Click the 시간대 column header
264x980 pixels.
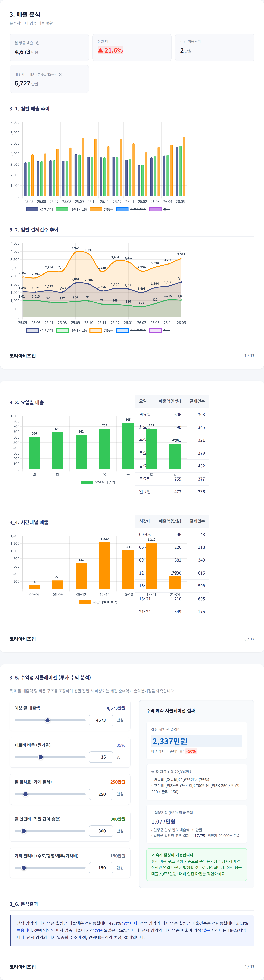click(145, 521)
